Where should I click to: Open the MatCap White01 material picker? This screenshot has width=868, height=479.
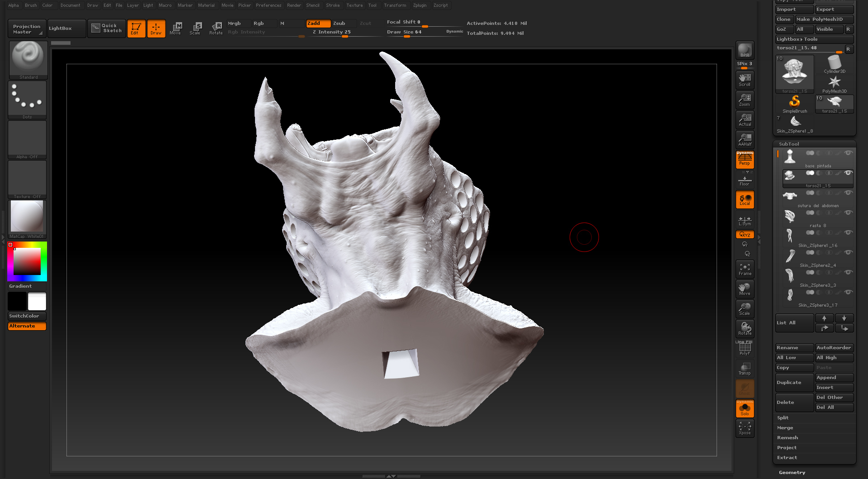28,217
